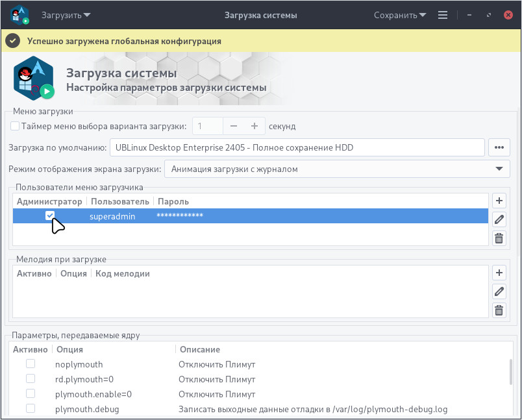Minimize the window

469,15
